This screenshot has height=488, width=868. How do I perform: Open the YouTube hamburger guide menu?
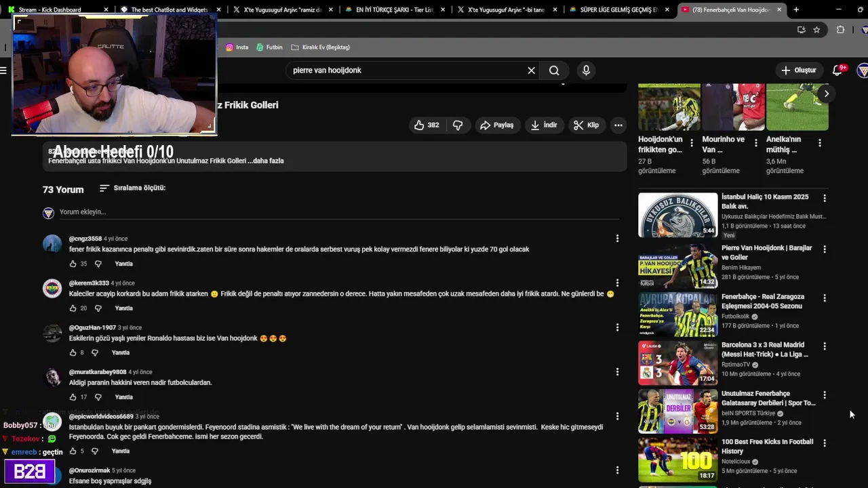[3, 70]
